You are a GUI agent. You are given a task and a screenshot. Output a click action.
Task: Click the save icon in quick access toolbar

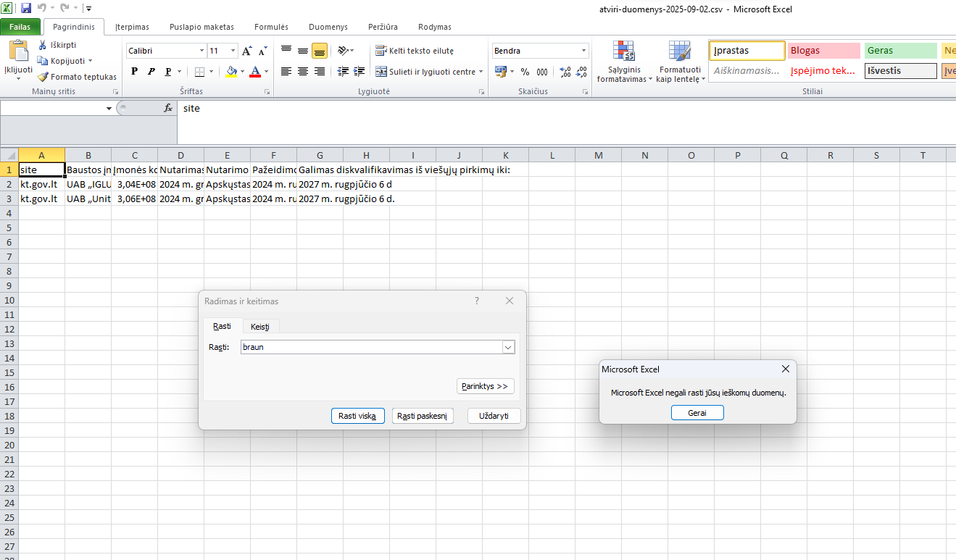coord(26,8)
